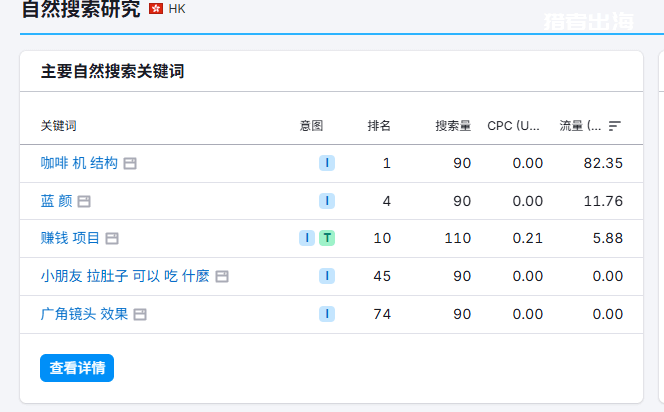This screenshot has width=664, height=412.
Task: Open keyword link 赚钱 项目
Action: click(x=70, y=238)
